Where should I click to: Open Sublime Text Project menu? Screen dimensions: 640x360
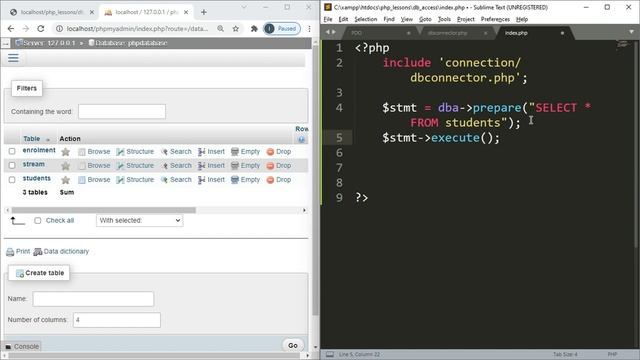pos(465,19)
